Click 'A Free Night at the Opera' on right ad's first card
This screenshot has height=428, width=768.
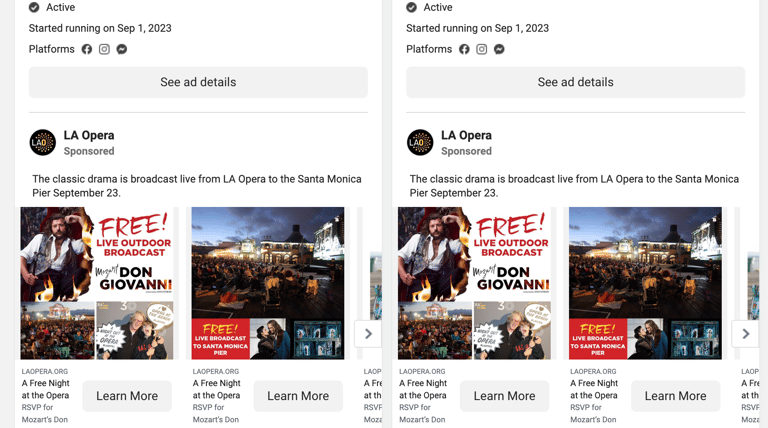pyautogui.click(x=423, y=389)
